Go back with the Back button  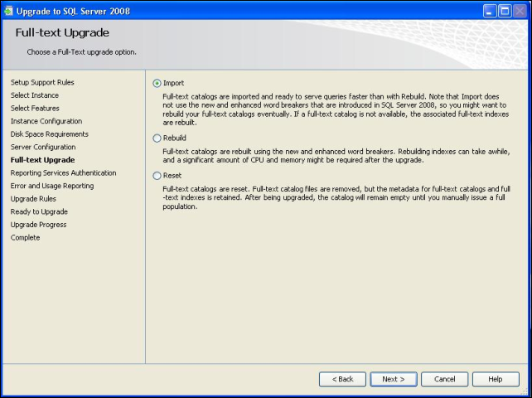tap(342, 379)
